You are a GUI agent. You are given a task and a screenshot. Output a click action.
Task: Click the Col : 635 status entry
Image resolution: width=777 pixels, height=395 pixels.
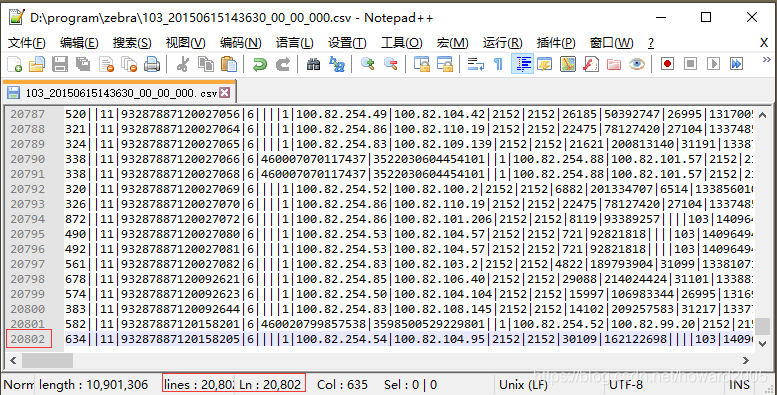pyautogui.click(x=342, y=385)
